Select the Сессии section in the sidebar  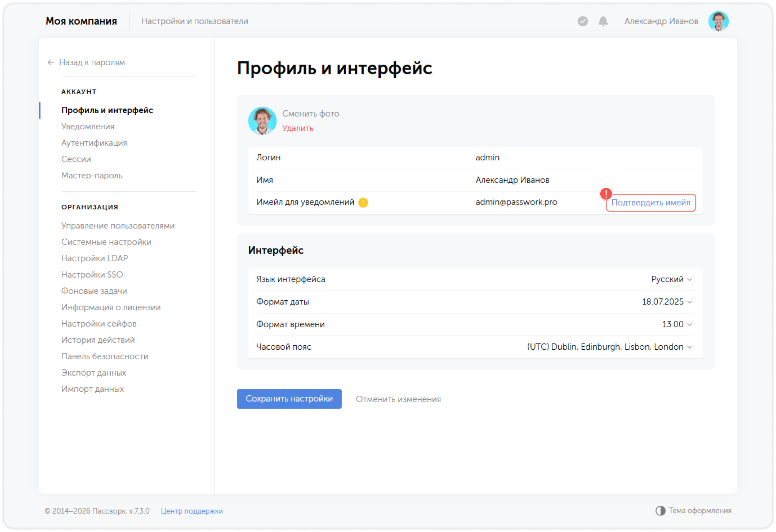coord(76,159)
